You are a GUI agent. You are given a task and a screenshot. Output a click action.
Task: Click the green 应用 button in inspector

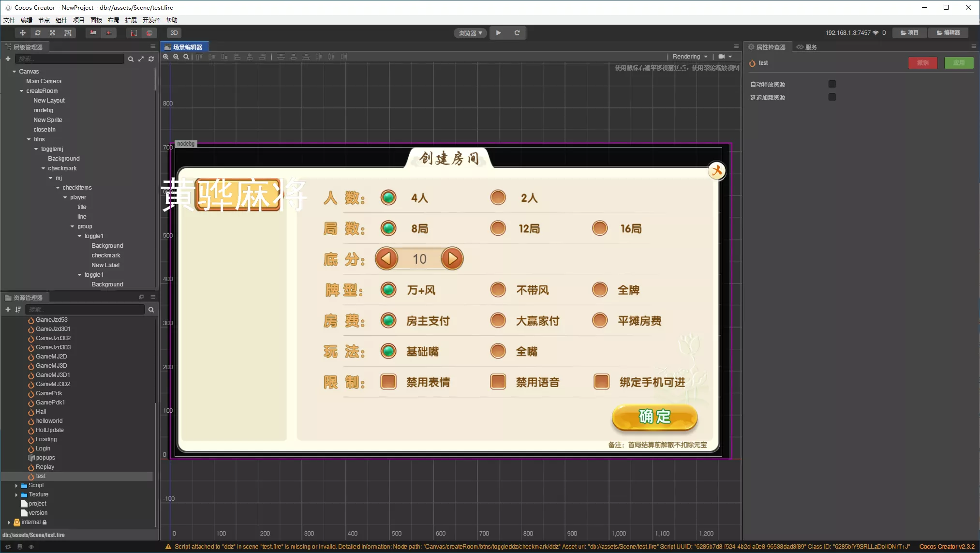tap(958, 63)
